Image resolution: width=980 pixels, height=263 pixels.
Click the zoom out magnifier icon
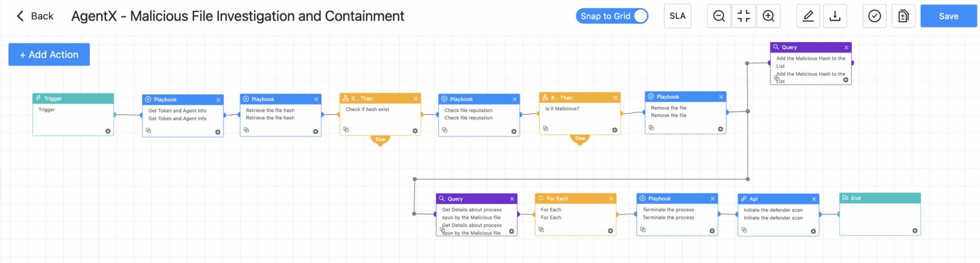click(x=719, y=16)
